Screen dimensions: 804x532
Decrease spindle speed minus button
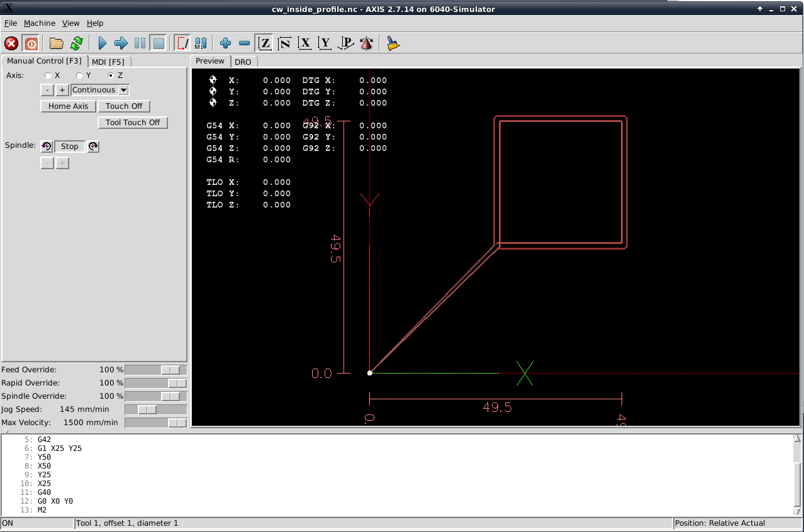[47, 163]
